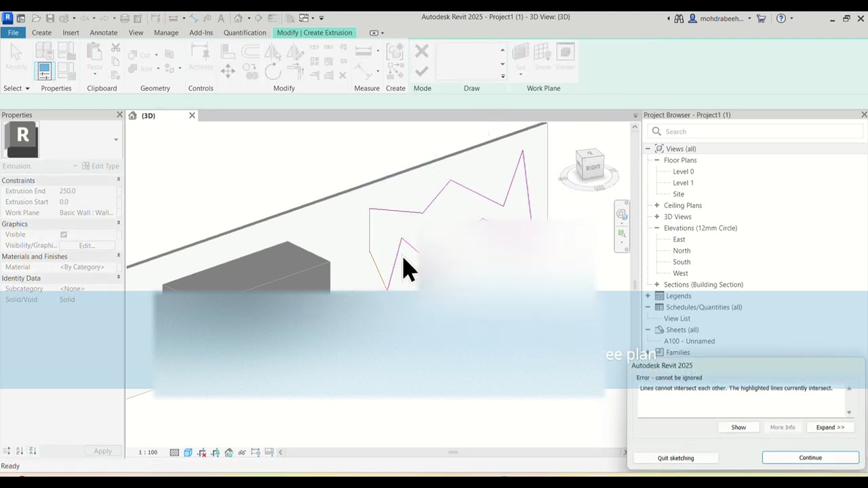Screen dimensions: 868x488
Task: Click the sort A-Z ascending icon
Action: click(20, 451)
